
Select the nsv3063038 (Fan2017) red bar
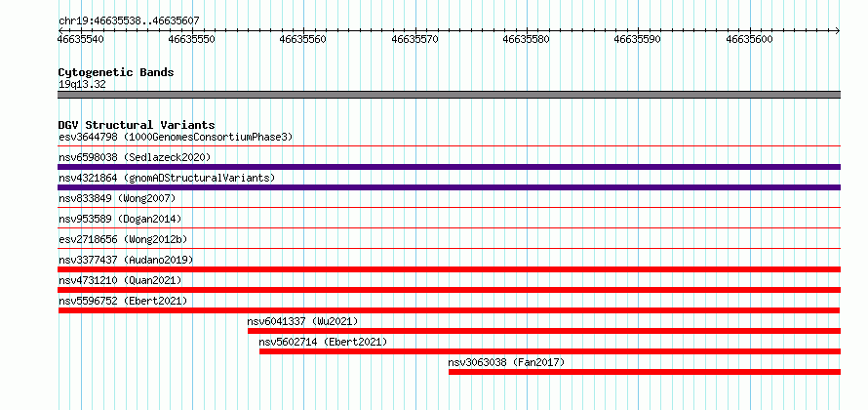(645, 372)
